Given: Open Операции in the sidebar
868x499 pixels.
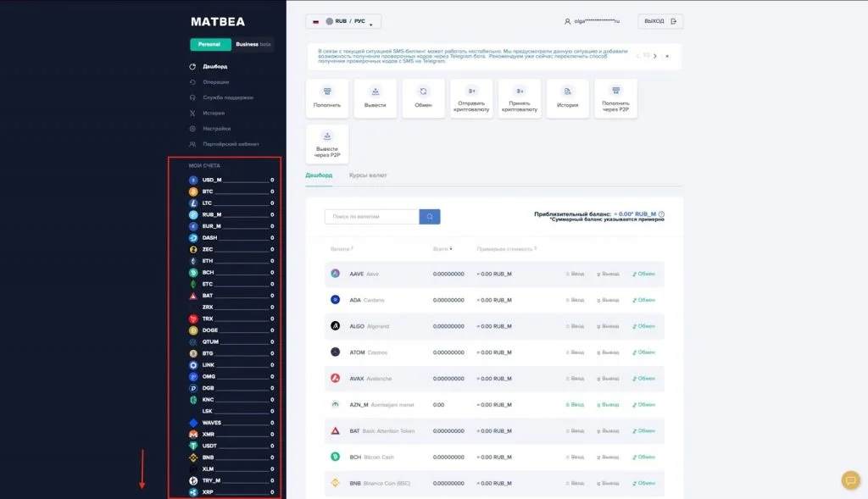Looking at the screenshot, I should (215, 82).
